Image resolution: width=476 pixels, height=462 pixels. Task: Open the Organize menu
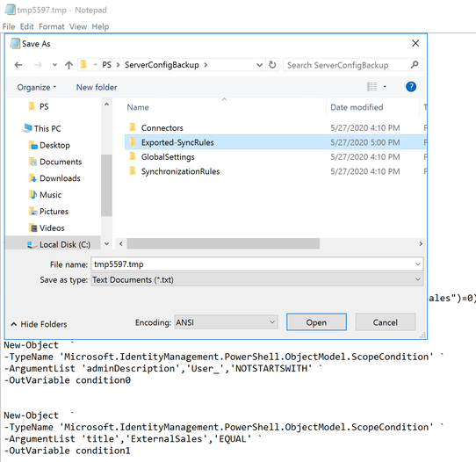pyautogui.click(x=36, y=88)
